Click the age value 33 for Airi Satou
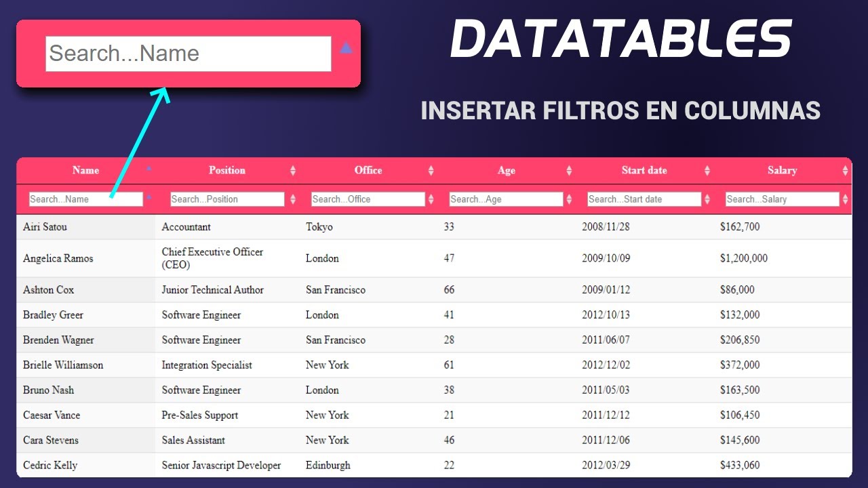This screenshot has height=488, width=868. click(x=449, y=227)
